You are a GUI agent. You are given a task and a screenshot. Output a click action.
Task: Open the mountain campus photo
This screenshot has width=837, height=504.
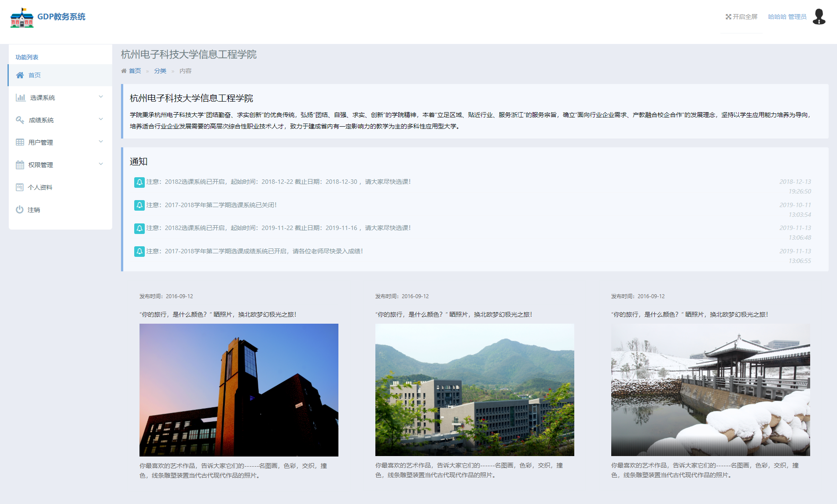475,390
